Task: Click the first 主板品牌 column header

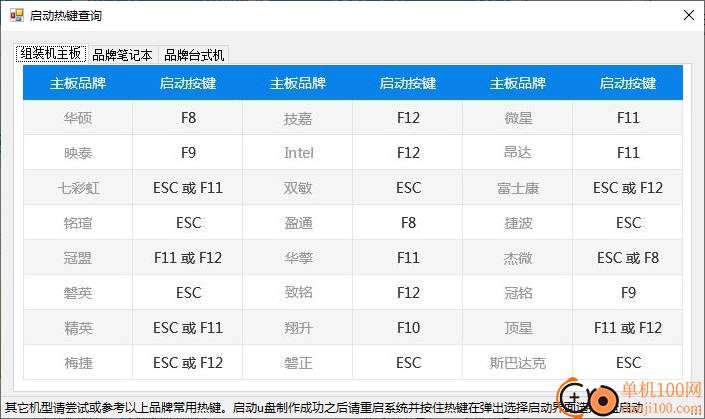Action: (78, 83)
